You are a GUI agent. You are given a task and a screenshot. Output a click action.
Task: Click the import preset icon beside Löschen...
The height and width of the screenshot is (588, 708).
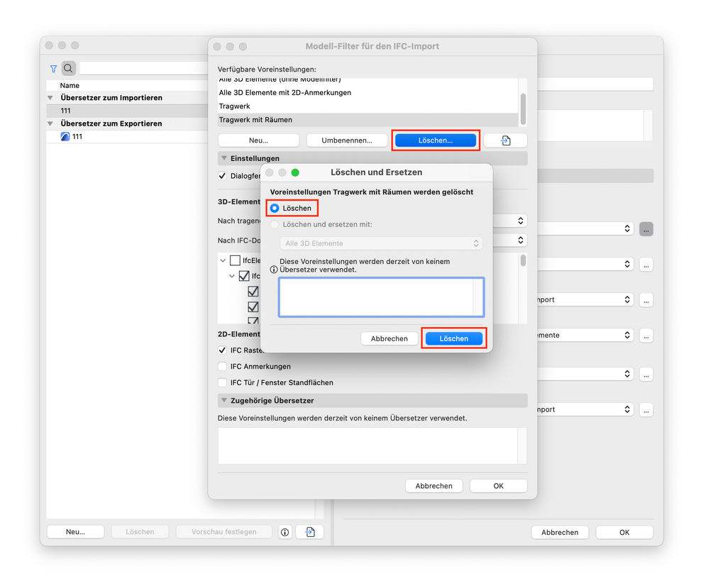tap(505, 140)
